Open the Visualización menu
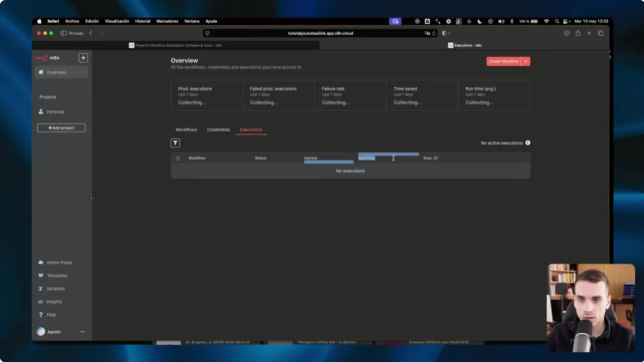644x362 pixels. (117, 21)
